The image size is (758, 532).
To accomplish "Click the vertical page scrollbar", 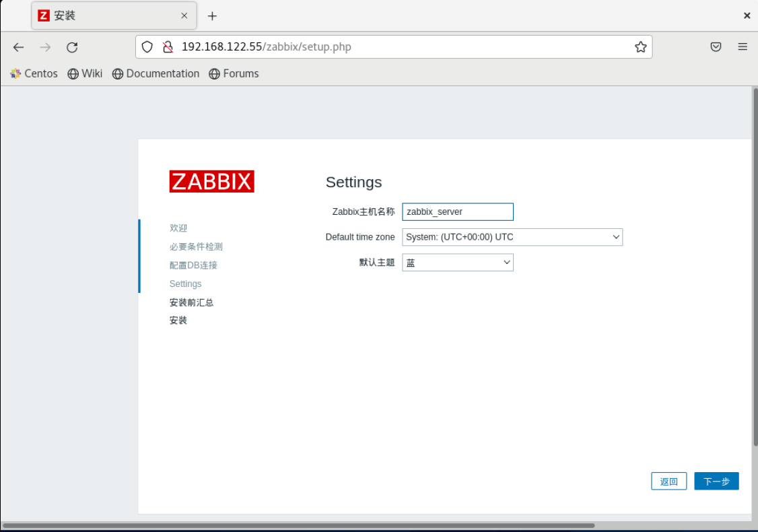I will tap(755, 267).
